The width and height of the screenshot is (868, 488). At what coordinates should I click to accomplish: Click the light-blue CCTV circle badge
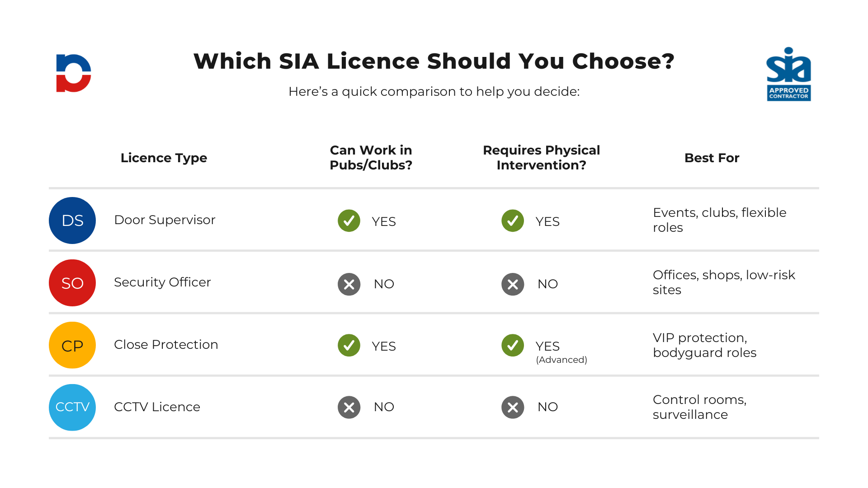72,407
